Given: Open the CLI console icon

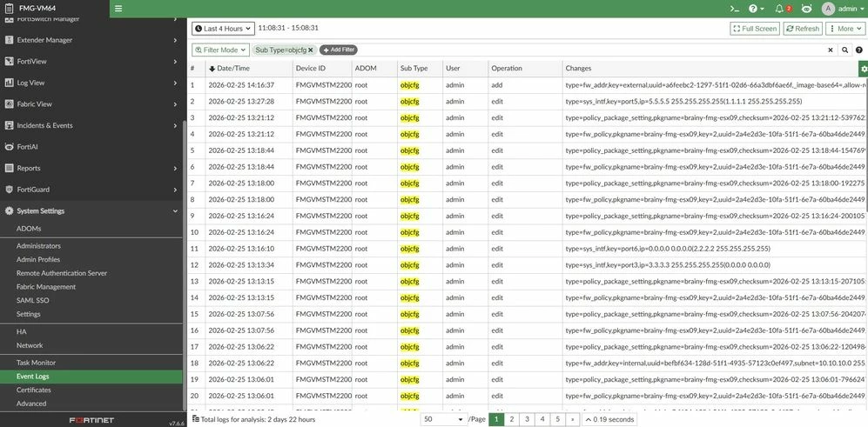Looking at the screenshot, I should coord(734,9).
